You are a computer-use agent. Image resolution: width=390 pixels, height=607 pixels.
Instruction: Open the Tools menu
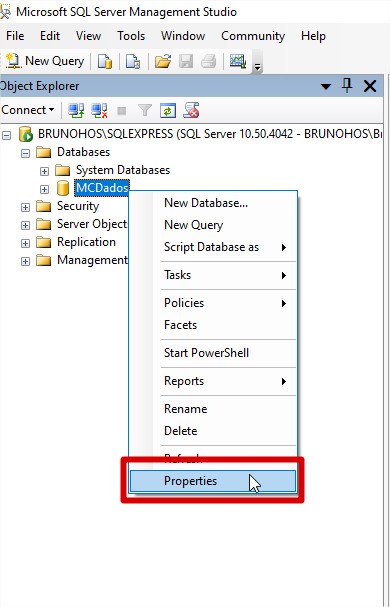pyautogui.click(x=131, y=36)
